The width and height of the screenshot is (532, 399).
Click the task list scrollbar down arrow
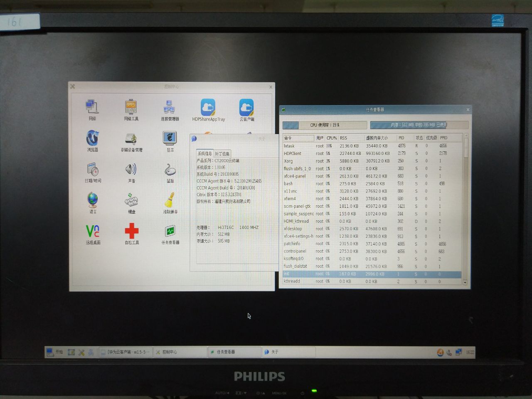point(465,282)
